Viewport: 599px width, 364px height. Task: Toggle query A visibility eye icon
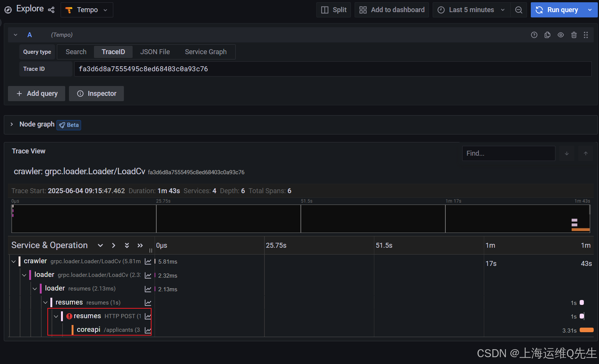pos(561,35)
